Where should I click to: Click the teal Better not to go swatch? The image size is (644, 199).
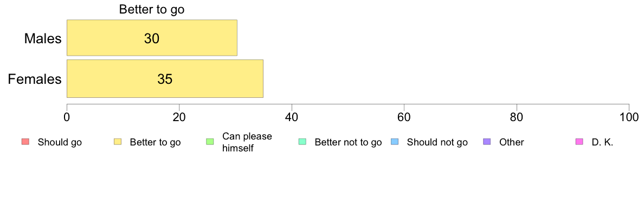tap(302, 142)
